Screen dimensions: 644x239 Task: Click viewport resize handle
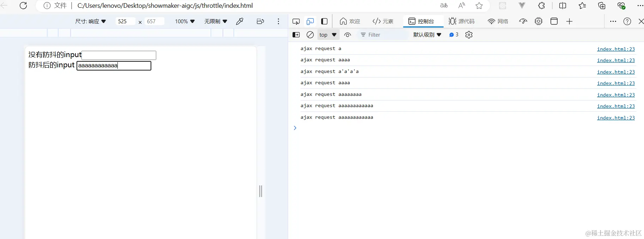pos(261,191)
